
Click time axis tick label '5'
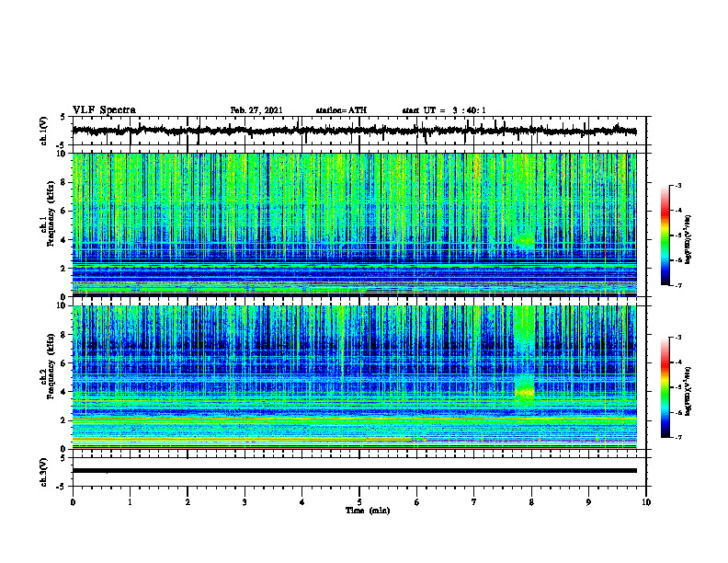click(x=359, y=502)
